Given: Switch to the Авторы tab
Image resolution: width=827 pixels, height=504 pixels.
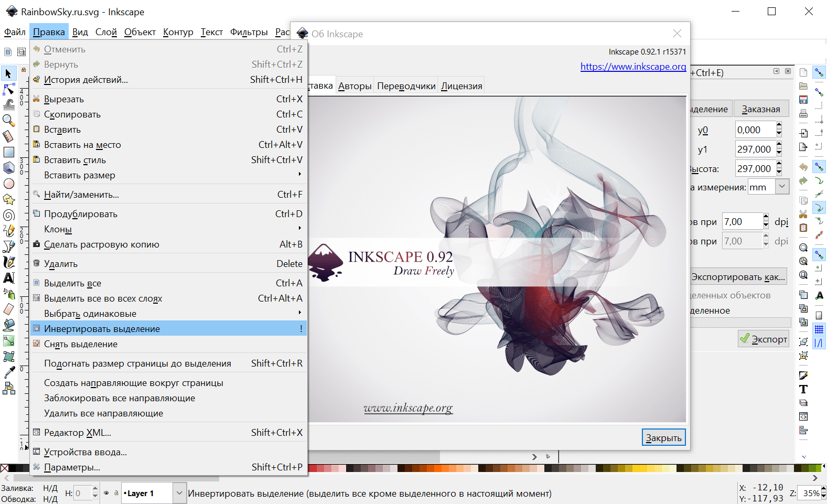Looking at the screenshot, I should [x=355, y=86].
